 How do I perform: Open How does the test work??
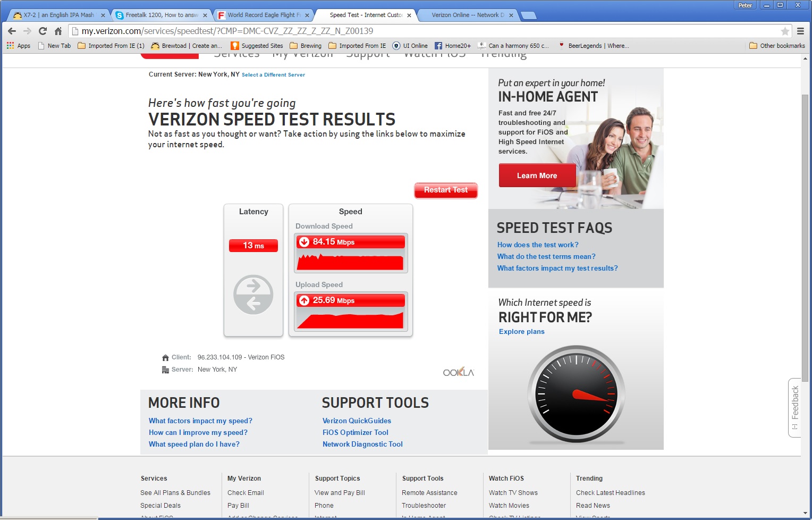click(x=538, y=245)
